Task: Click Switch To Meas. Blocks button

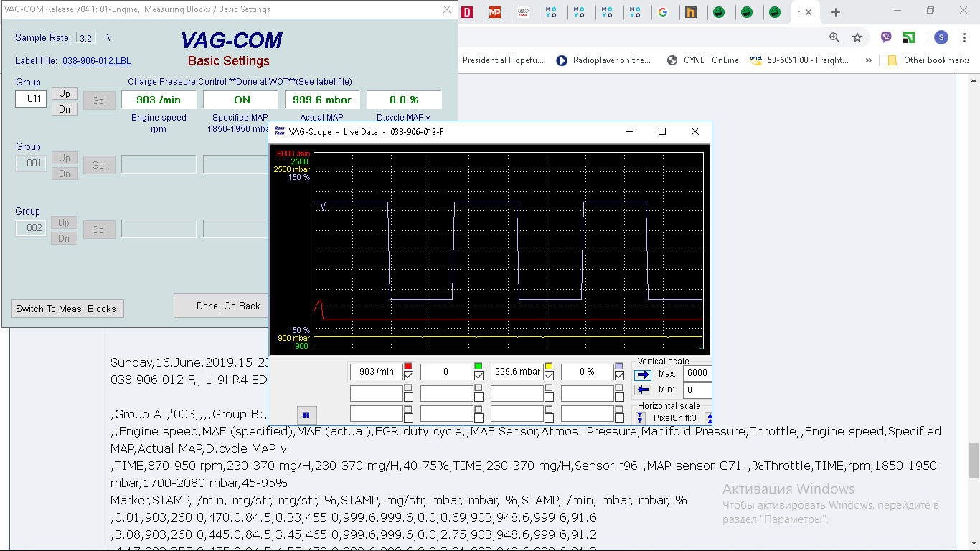Action: tap(66, 309)
